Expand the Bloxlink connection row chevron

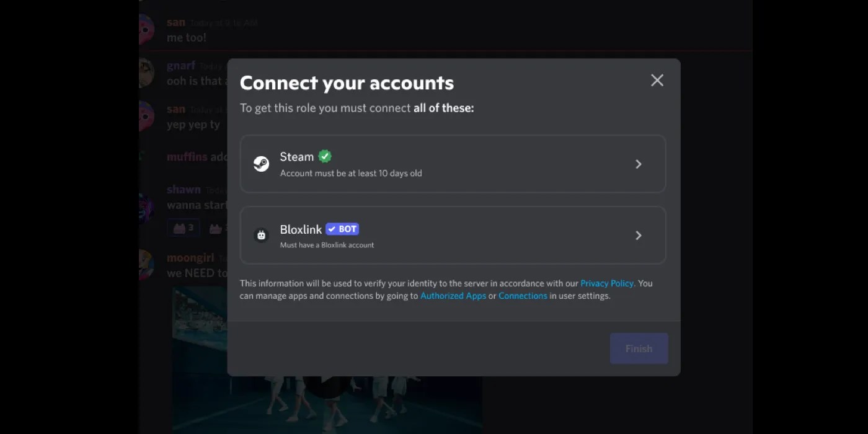[x=639, y=235]
